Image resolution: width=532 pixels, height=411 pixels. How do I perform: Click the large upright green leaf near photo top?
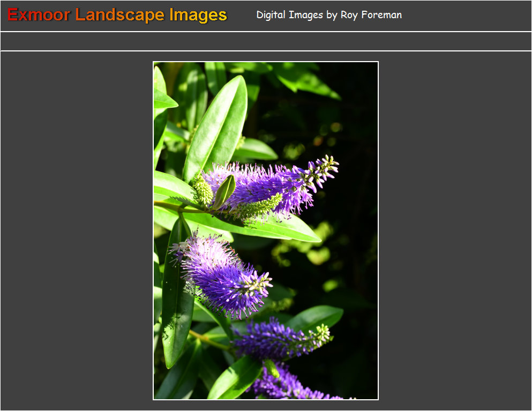pyautogui.click(x=217, y=126)
